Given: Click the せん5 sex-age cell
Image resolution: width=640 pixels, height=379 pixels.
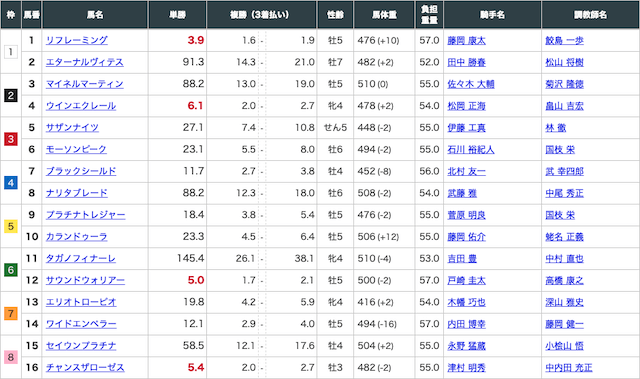Looking at the screenshot, I should click(x=336, y=128).
